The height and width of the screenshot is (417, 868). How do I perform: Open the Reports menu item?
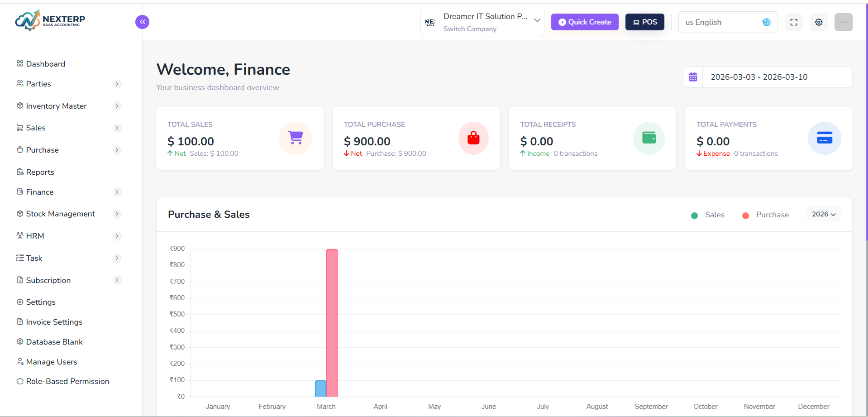pyautogui.click(x=40, y=172)
